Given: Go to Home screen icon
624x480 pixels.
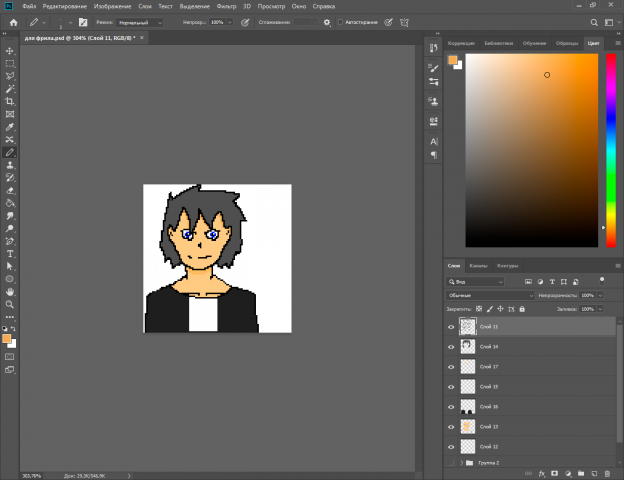Looking at the screenshot, I should point(14,23).
